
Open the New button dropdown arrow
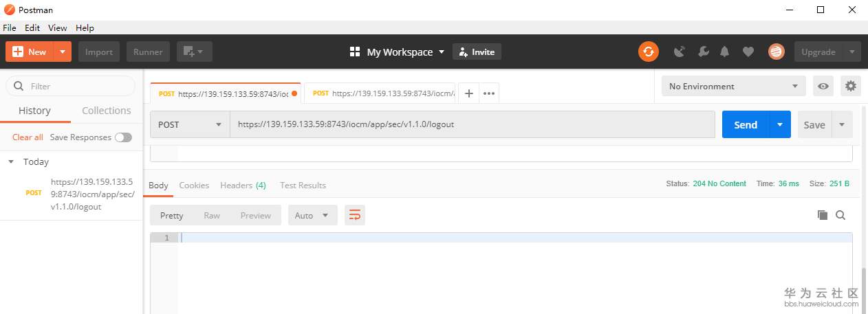click(x=63, y=52)
